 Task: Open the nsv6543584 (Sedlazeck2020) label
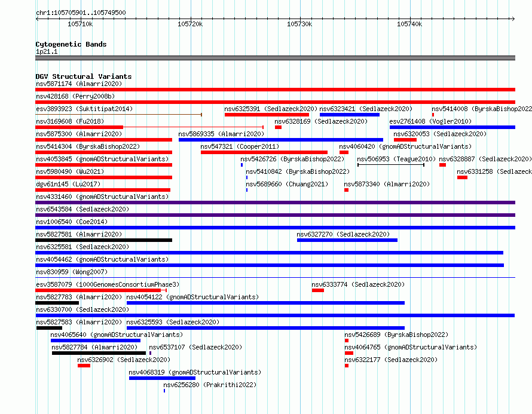pos(82,209)
